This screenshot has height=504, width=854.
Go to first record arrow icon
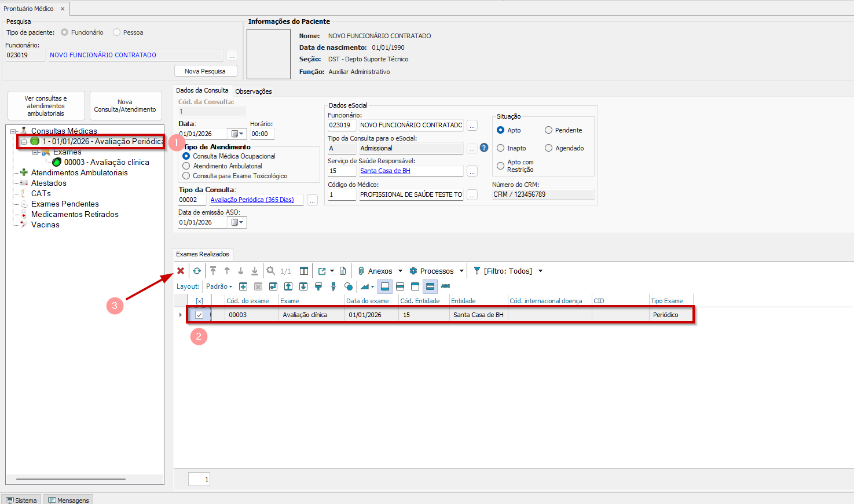213,271
